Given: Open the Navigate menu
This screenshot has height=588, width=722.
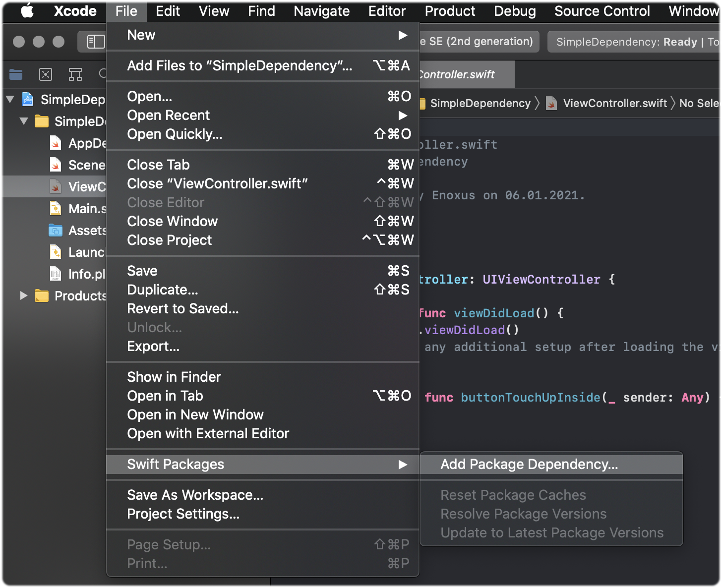Looking at the screenshot, I should point(322,11).
